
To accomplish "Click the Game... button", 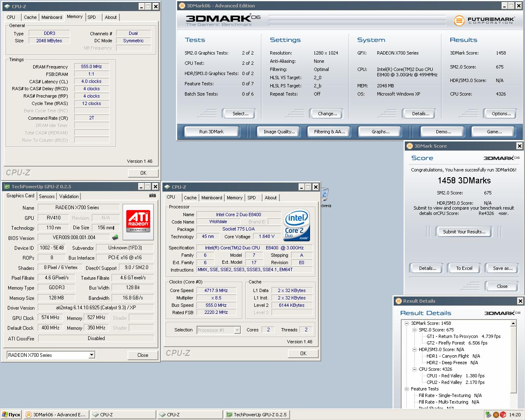I will click(x=494, y=132).
